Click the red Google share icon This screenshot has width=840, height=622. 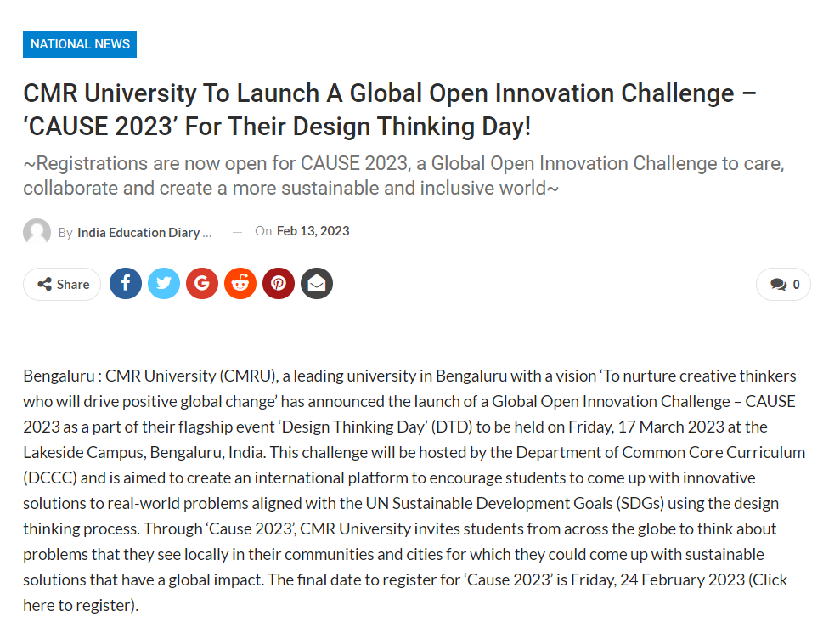tap(202, 284)
